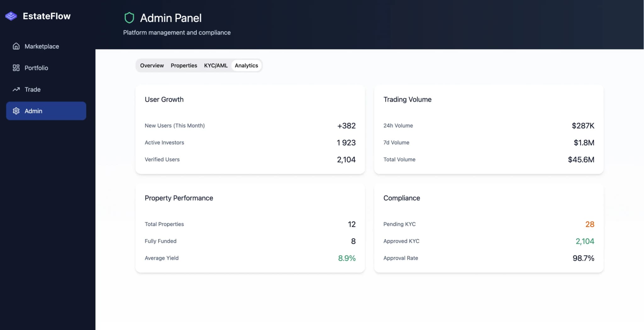Viewport: 644px width, 330px height.
Task: Open the Properties tab
Action: [184, 65]
